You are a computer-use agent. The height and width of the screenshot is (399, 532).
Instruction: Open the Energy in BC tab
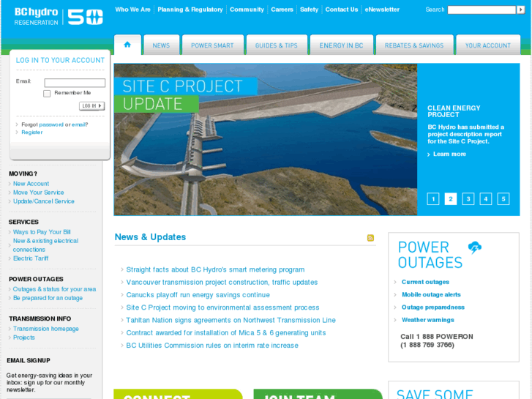point(341,45)
